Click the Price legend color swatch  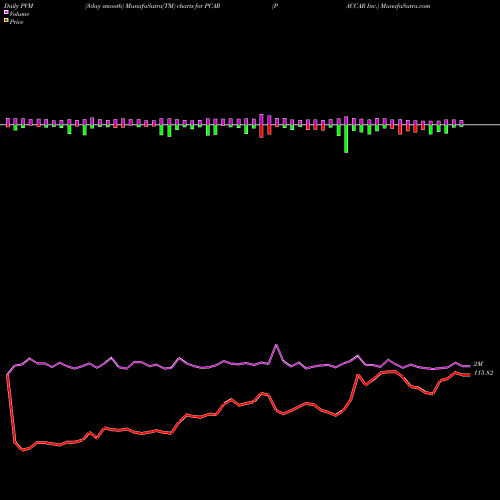point(6,21)
